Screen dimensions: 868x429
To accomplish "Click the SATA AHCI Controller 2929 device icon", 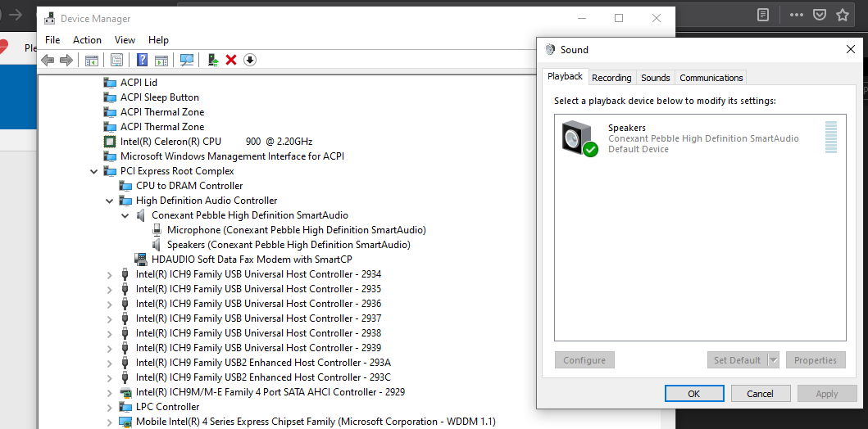I will tap(125, 392).
